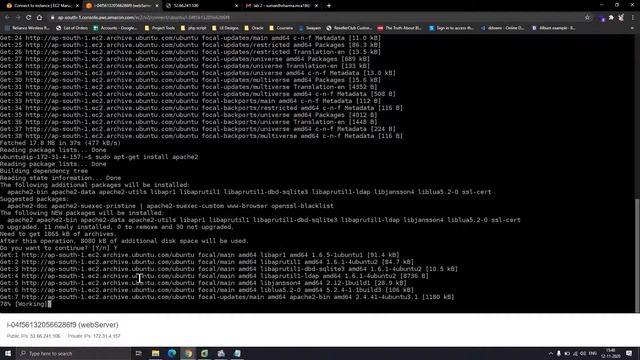The height and width of the screenshot is (360, 640).
Task: Open File Explorer from the taskbar
Action: [x=156, y=353]
